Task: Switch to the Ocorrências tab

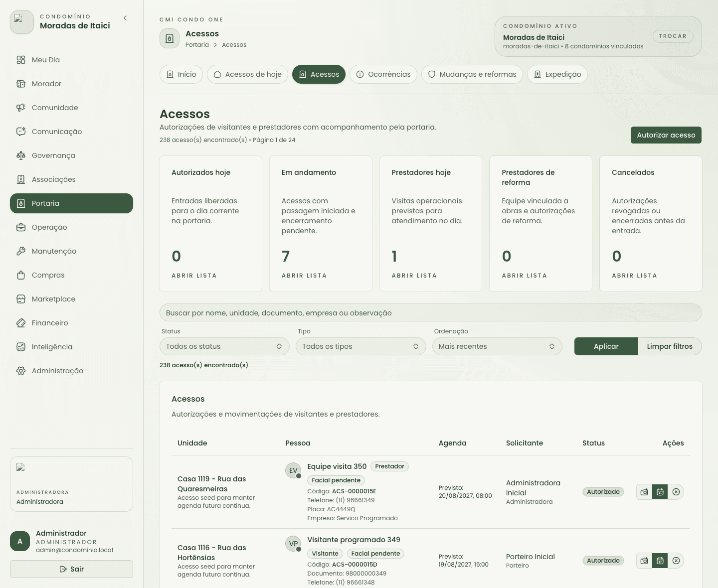Action: [x=383, y=74]
